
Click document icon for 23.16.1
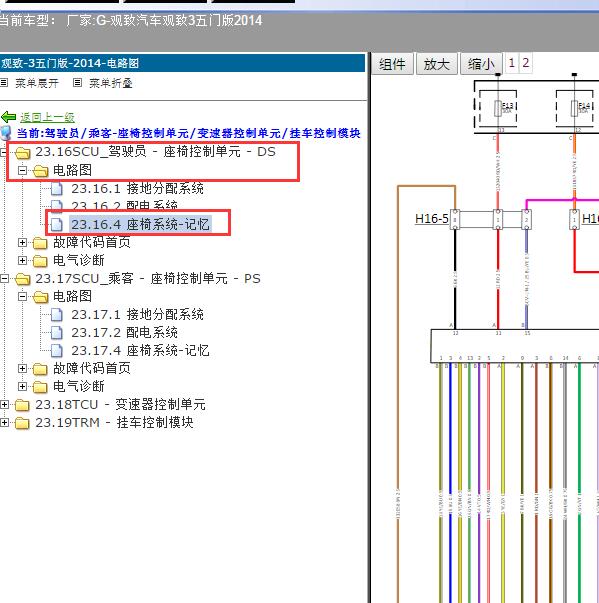coord(57,188)
